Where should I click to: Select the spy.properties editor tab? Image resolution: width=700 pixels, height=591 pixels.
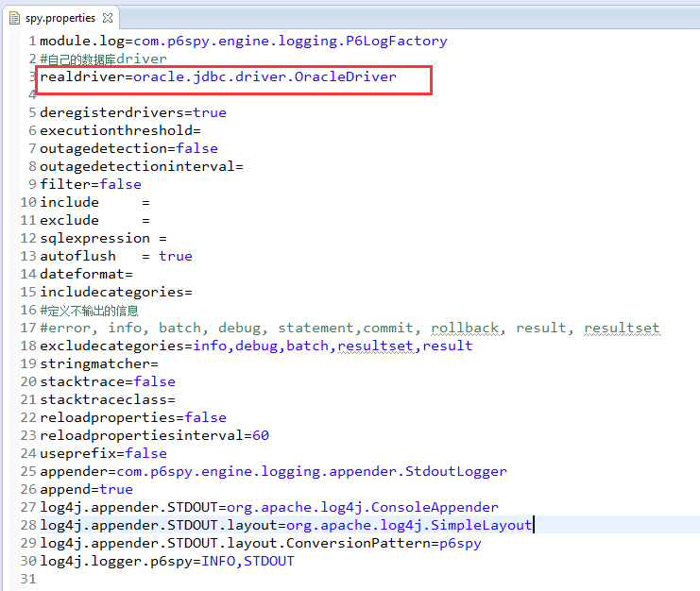coord(60,18)
